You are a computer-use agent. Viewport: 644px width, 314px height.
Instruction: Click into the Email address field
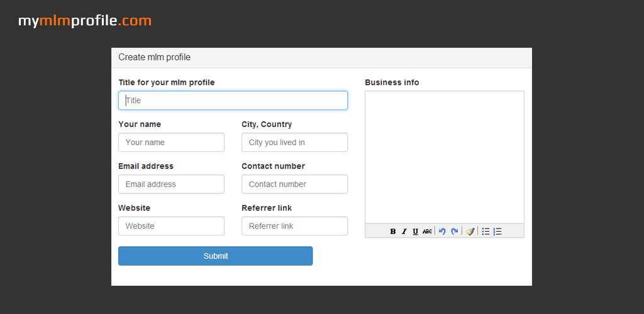(171, 184)
